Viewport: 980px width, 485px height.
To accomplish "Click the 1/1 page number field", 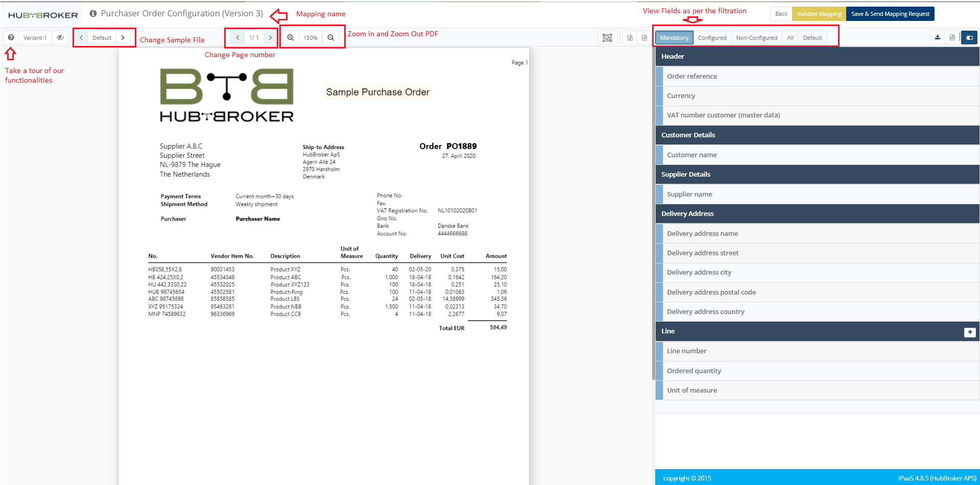I will 254,38.
